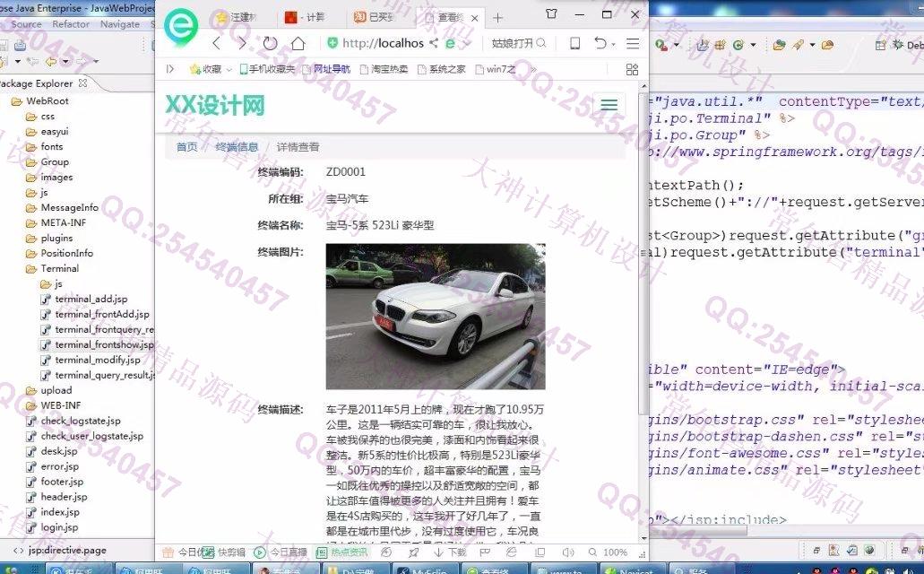
Task: Click the Eclipse open type icon
Action: [779, 44]
